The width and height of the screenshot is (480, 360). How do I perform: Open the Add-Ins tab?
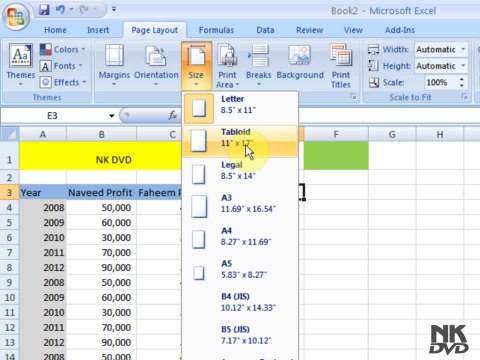(x=400, y=30)
